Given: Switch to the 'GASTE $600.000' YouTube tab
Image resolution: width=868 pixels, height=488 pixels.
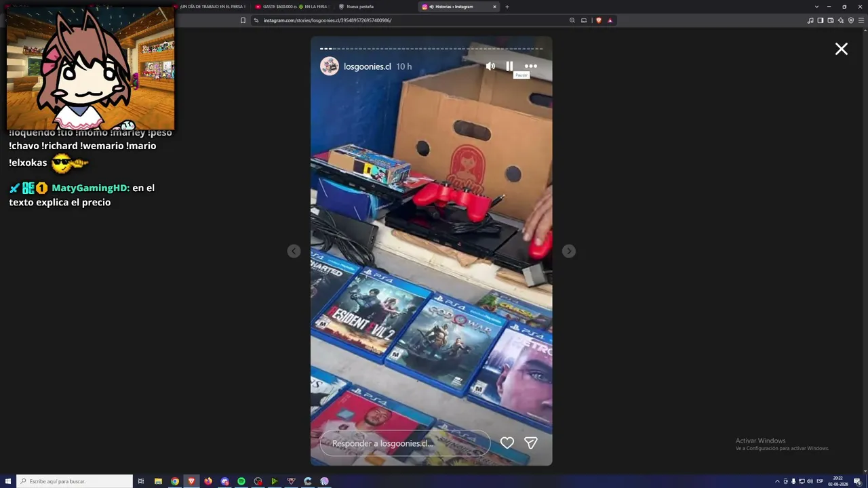Looking at the screenshot, I should (x=292, y=7).
